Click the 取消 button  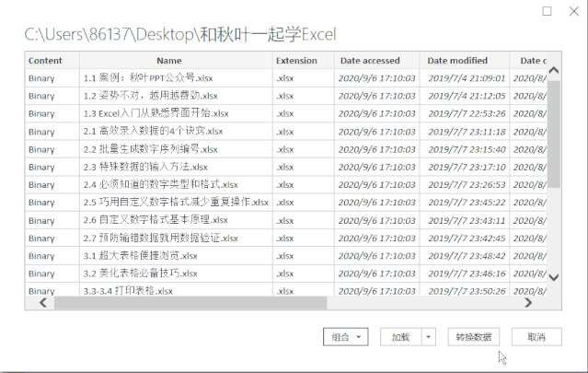coord(536,336)
